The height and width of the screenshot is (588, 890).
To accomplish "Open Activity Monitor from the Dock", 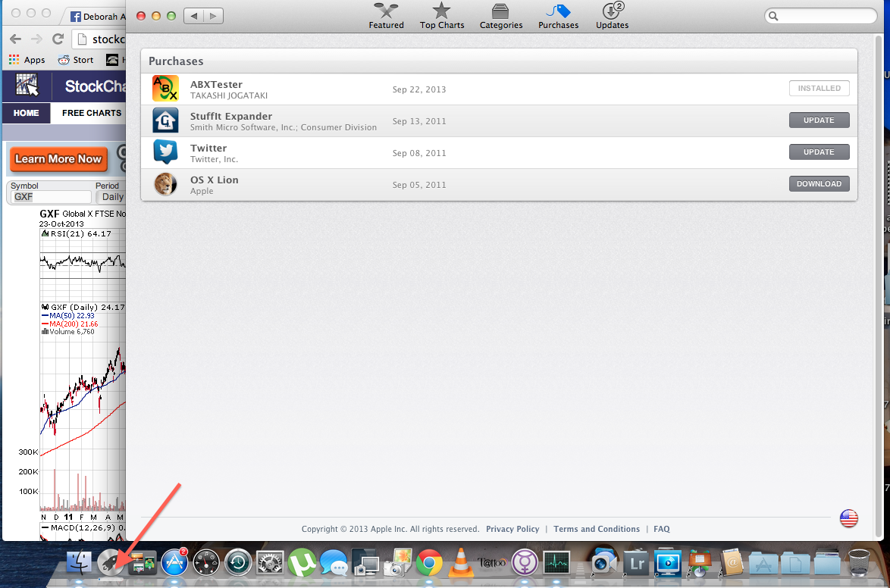I will [556, 563].
